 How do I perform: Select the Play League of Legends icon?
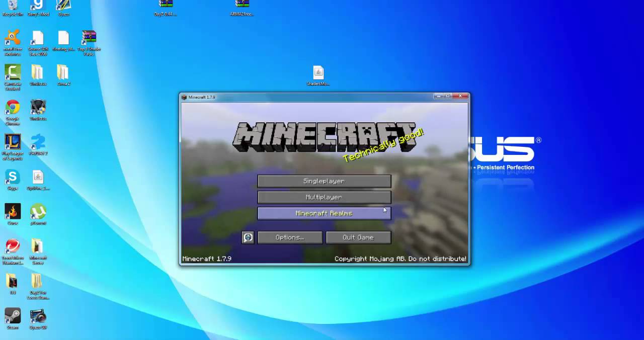pyautogui.click(x=13, y=147)
